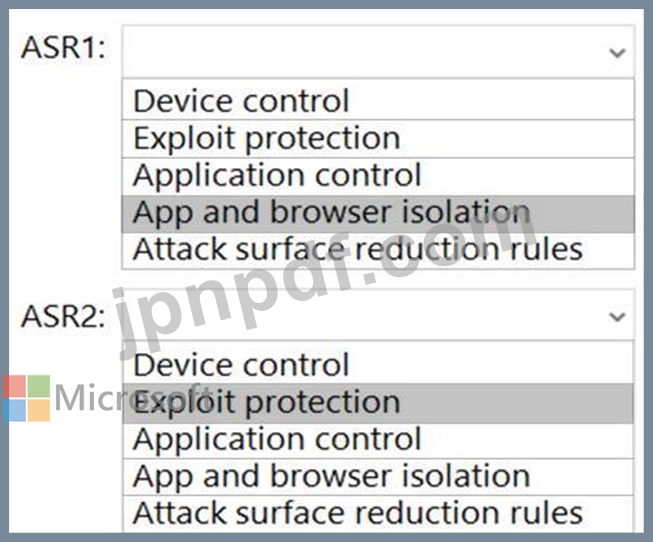The height and width of the screenshot is (542, 653).
Task: Select Device control under ASR2
Action: click(378, 364)
